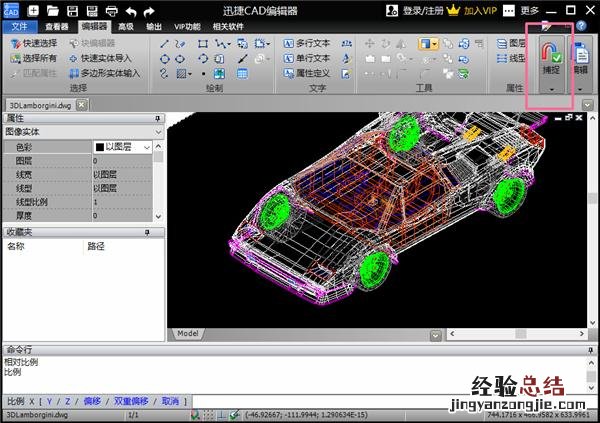
Task: Switch to the 查看器 ribbon tab
Action: [56, 27]
